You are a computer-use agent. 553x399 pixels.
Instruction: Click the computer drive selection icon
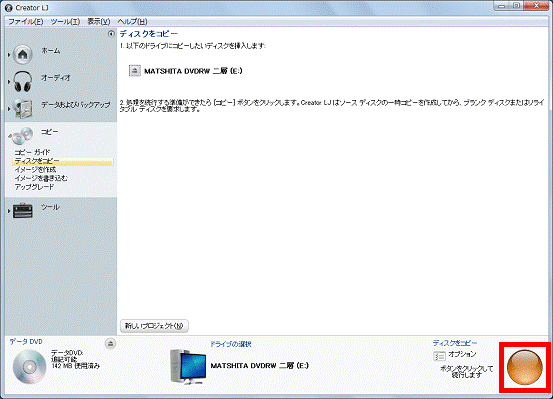pyautogui.click(x=188, y=367)
